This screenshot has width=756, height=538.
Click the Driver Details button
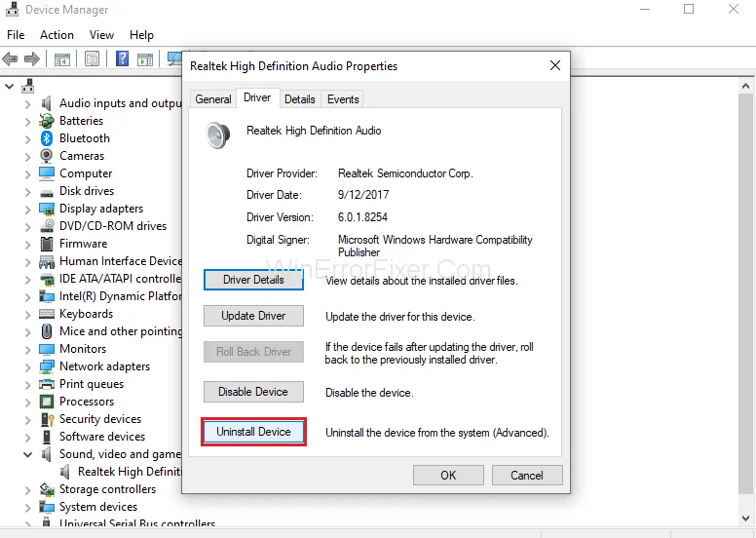pos(253,280)
